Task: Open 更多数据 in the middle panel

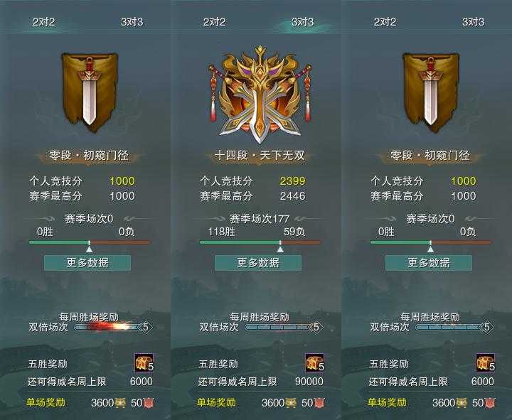Action: click(x=258, y=263)
